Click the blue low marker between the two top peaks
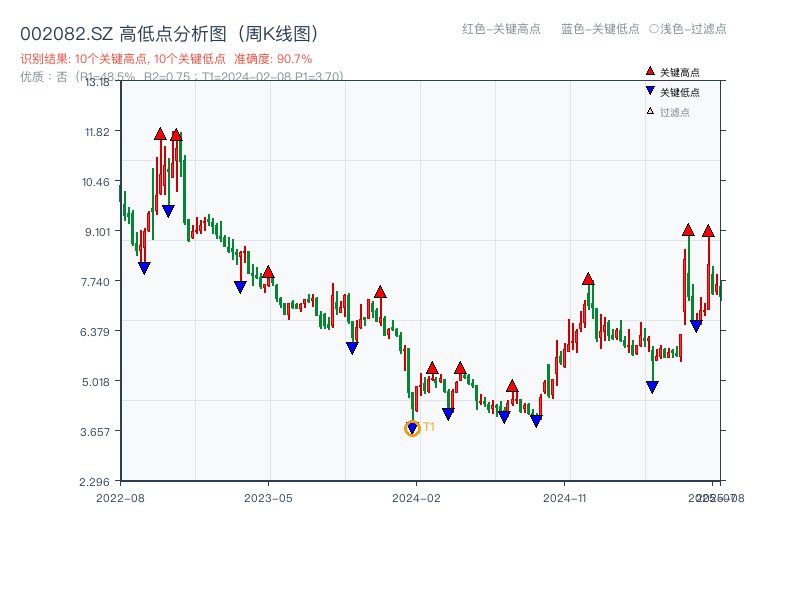 (168, 211)
